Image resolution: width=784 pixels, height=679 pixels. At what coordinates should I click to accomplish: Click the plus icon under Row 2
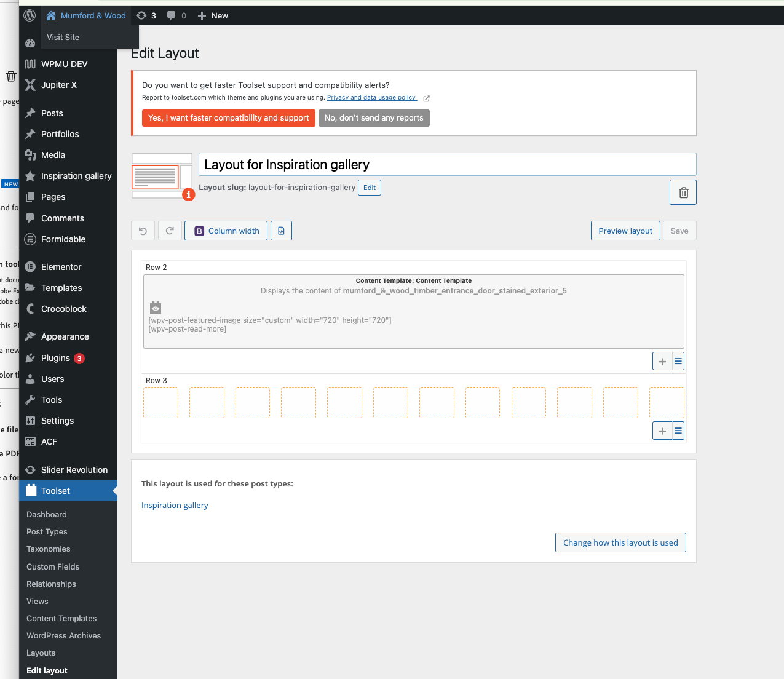click(x=662, y=362)
